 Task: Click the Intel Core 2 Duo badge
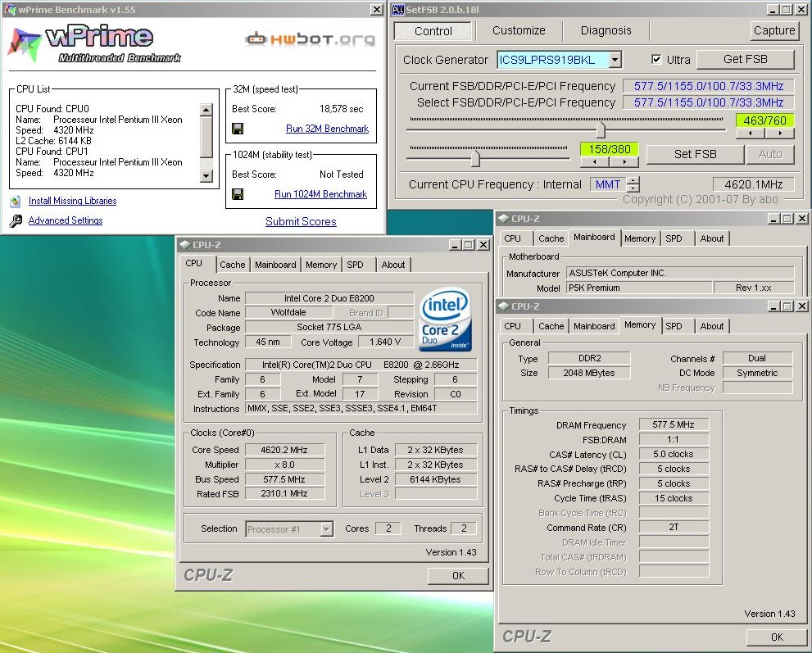click(x=446, y=320)
